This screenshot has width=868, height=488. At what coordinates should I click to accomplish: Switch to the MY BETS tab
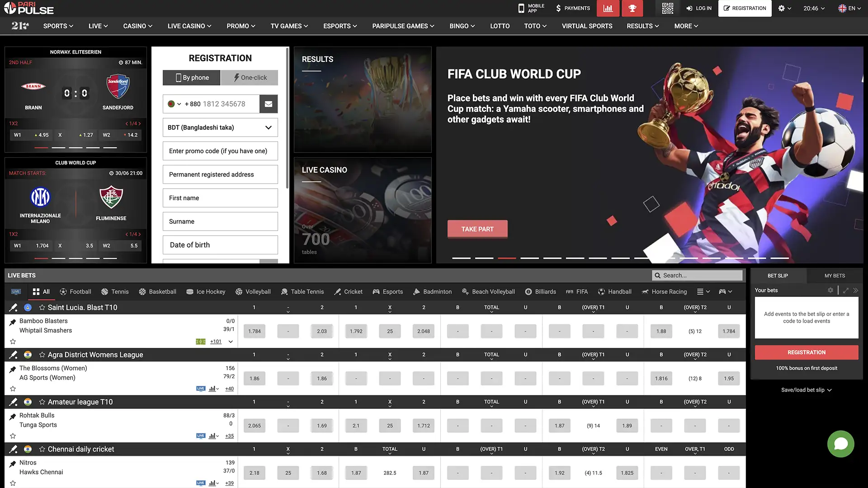834,275
